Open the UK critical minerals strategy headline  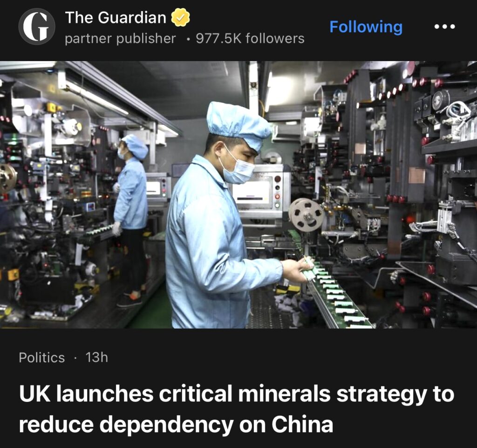coord(237,409)
